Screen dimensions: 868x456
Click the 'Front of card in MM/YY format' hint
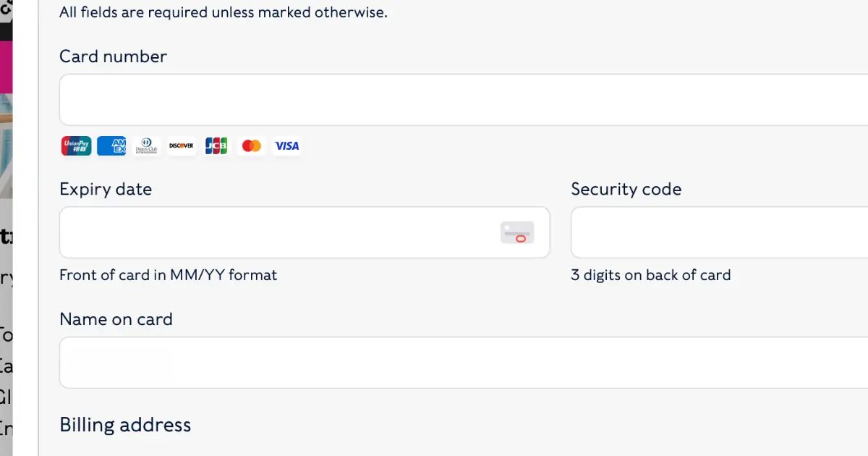(169, 275)
